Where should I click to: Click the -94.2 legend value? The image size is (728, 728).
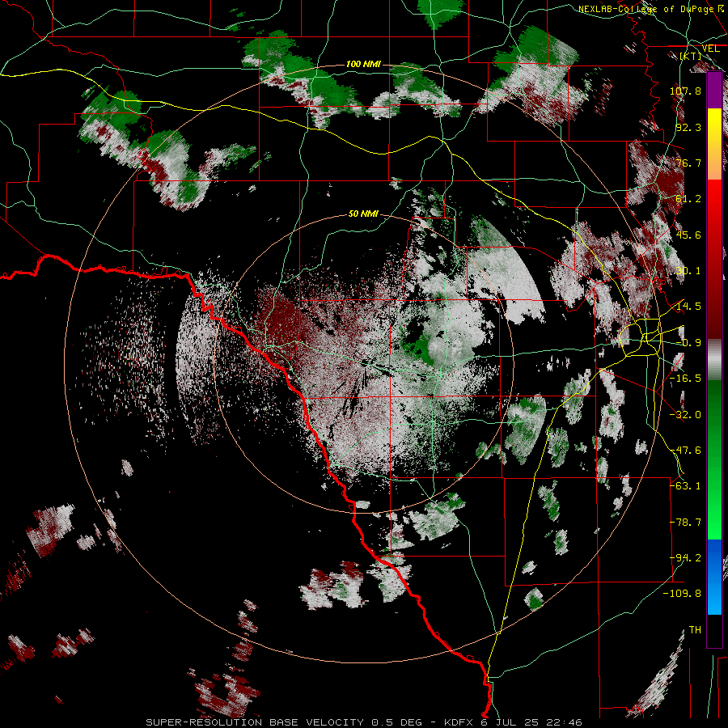coord(685,558)
